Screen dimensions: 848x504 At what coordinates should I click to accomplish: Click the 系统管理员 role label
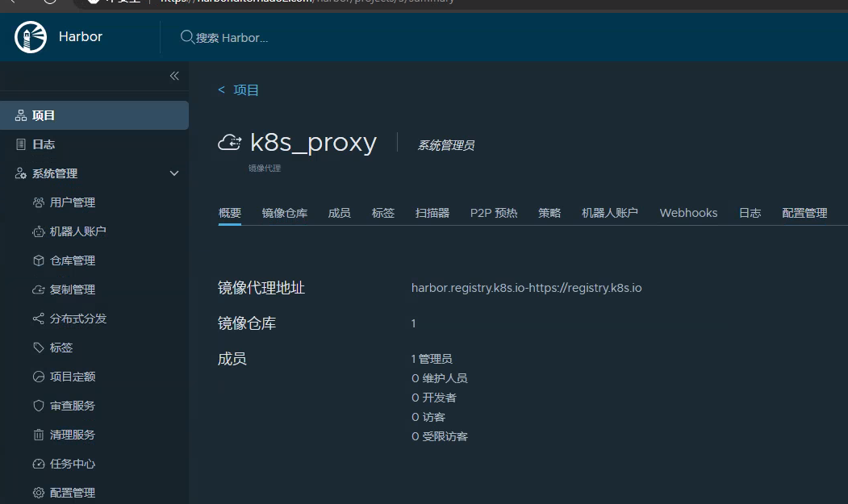[445, 145]
